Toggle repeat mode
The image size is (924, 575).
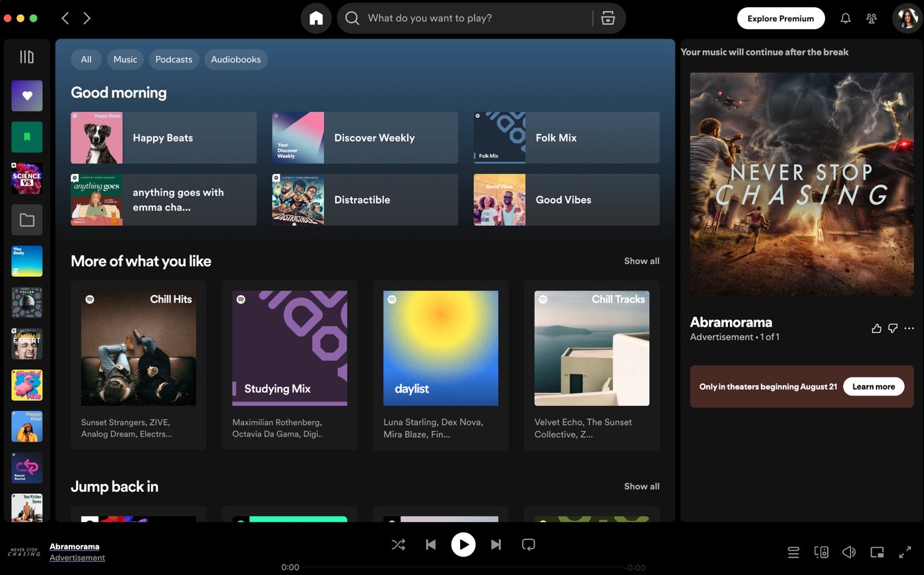point(529,545)
